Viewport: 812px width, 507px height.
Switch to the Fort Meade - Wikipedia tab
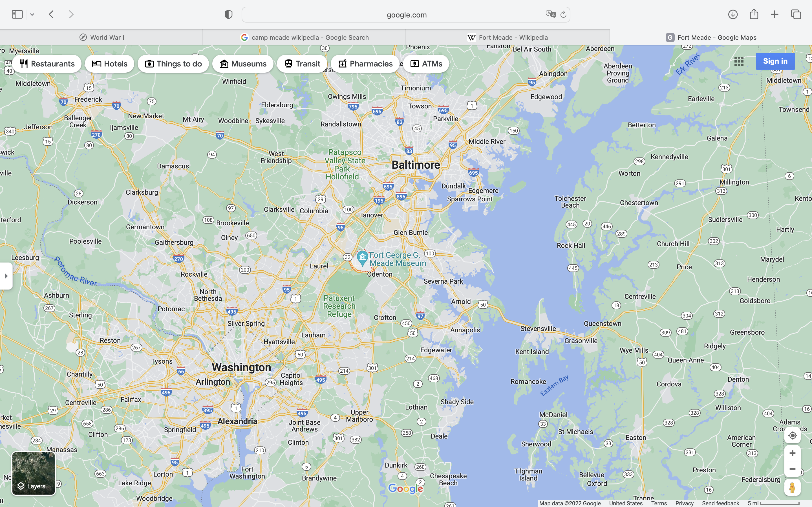[507, 37]
